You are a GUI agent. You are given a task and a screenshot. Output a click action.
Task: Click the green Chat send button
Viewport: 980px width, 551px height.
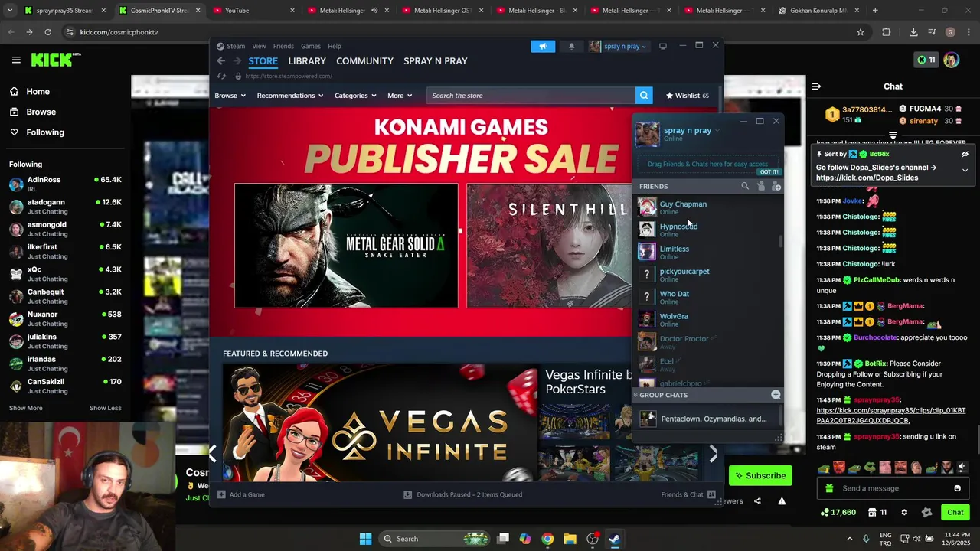click(x=955, y=512)
